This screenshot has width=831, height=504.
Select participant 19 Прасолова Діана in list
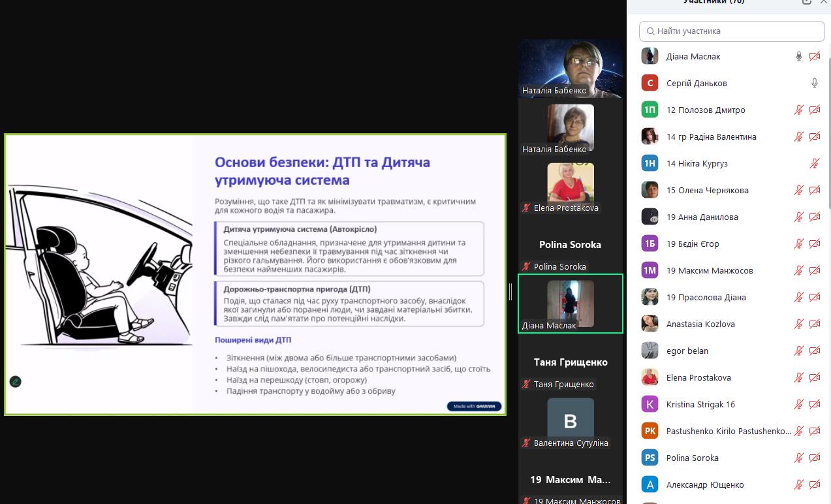[x=706, y=298]
